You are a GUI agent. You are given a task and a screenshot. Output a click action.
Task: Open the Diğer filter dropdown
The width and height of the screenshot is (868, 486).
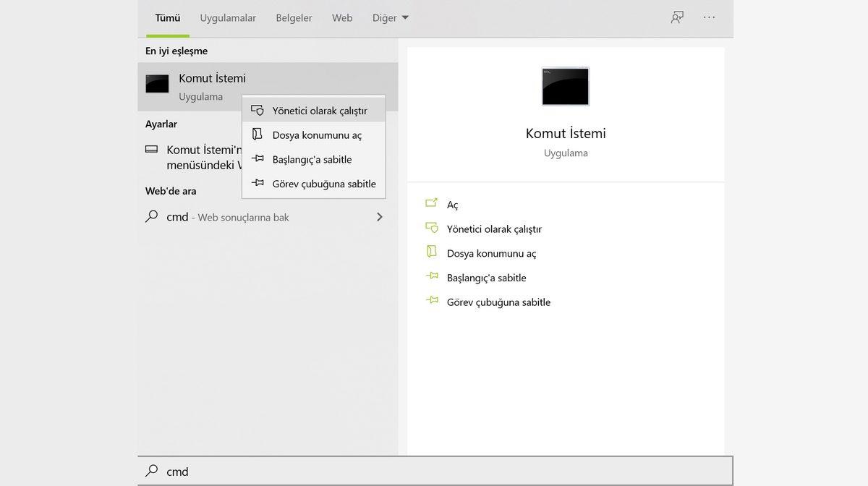click(390, 17)
